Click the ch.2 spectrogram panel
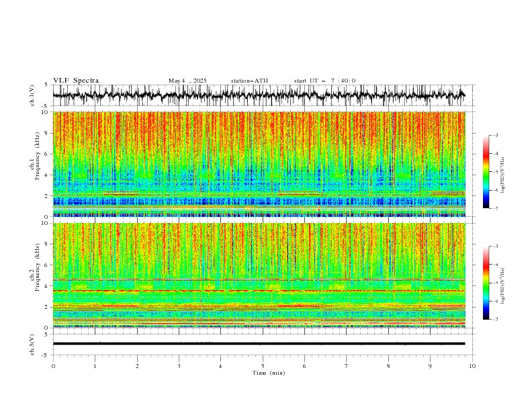This screenshot has width=532, height=411. pos(259,275)
